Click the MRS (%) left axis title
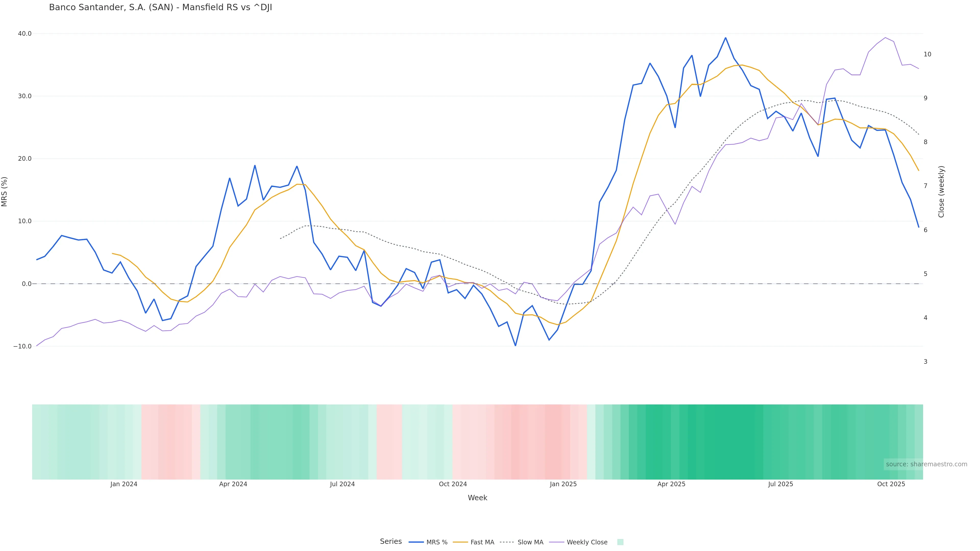The height and width of the screenshot is (551, 980). 5,192
